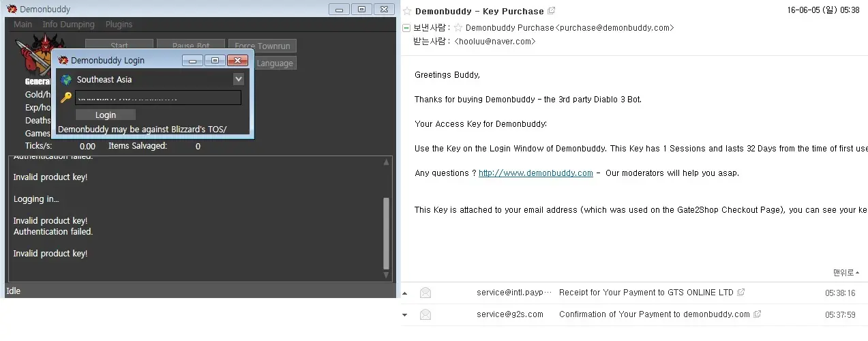Open Key Purchase email in new window
The height and width of the screenshot is (341, 868).
(x=552, y=11)
